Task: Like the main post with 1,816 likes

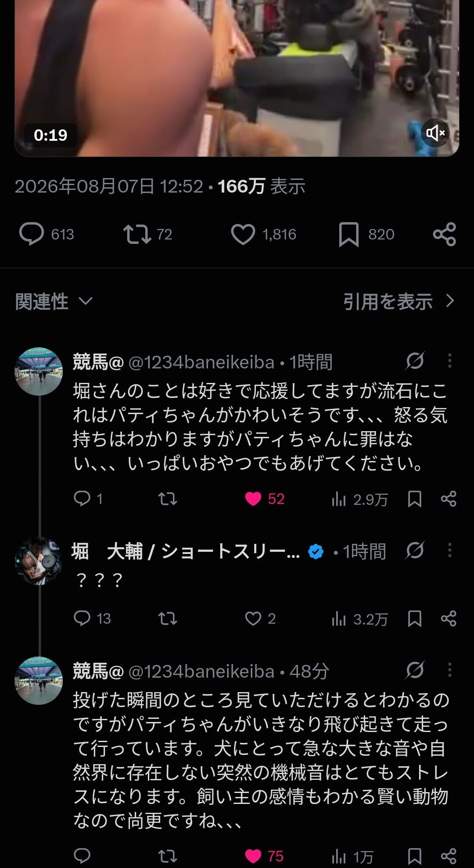Action: click(263, 234)
